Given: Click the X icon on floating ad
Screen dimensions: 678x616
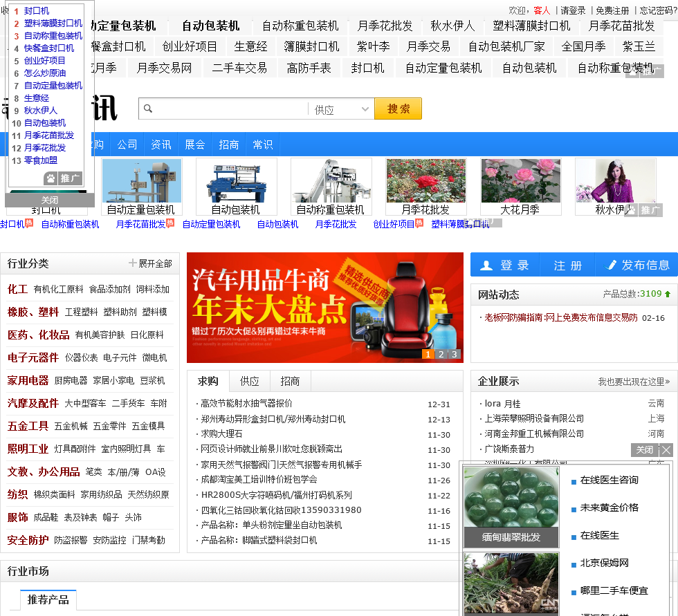Looking at the screenshot, I should tap(666, 449).
